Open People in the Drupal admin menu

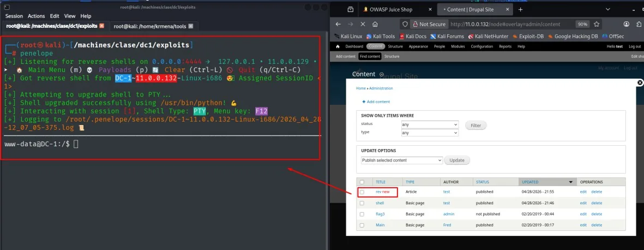(440, 46)
